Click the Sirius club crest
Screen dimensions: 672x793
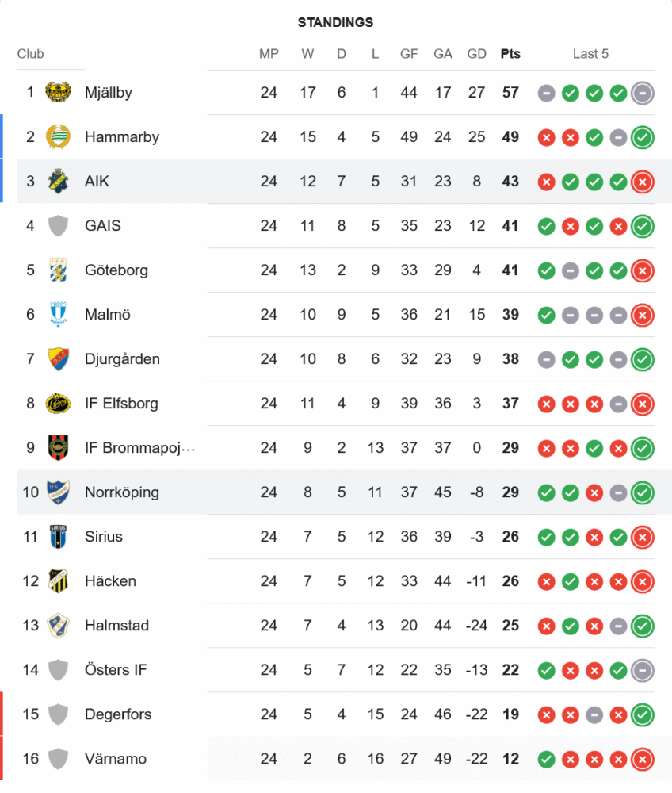[x=58, y=537]
